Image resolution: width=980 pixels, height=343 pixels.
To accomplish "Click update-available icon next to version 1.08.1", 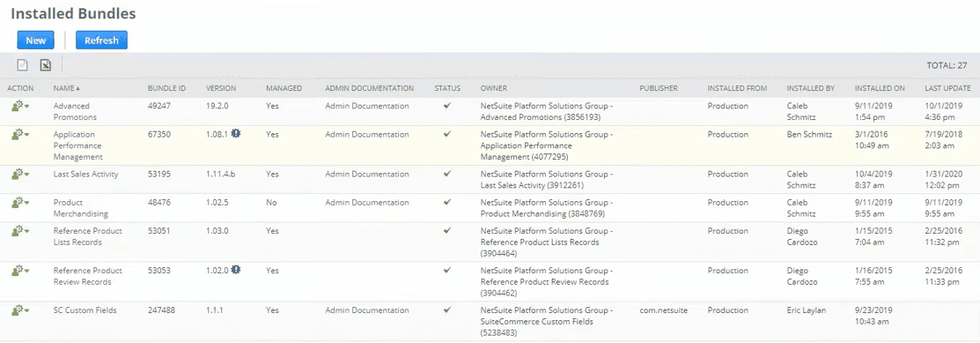I will [x=235, y=133].
